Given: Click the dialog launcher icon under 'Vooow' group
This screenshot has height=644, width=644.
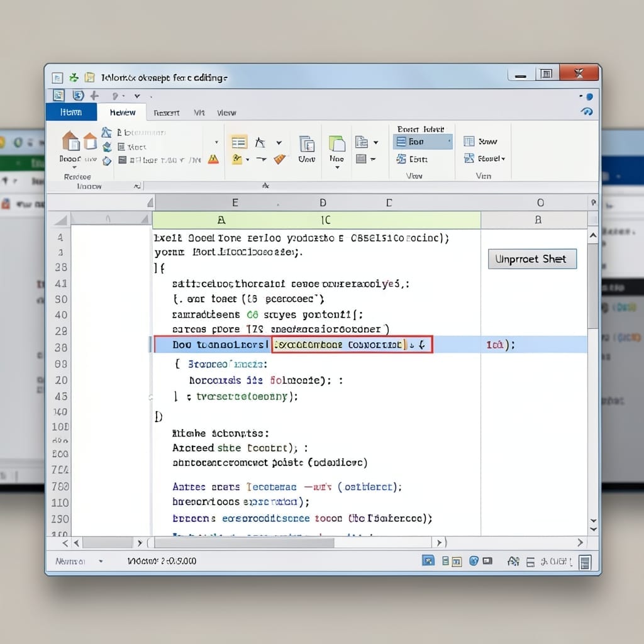Looking at the screenshot, I should click(x=137, y=186).
